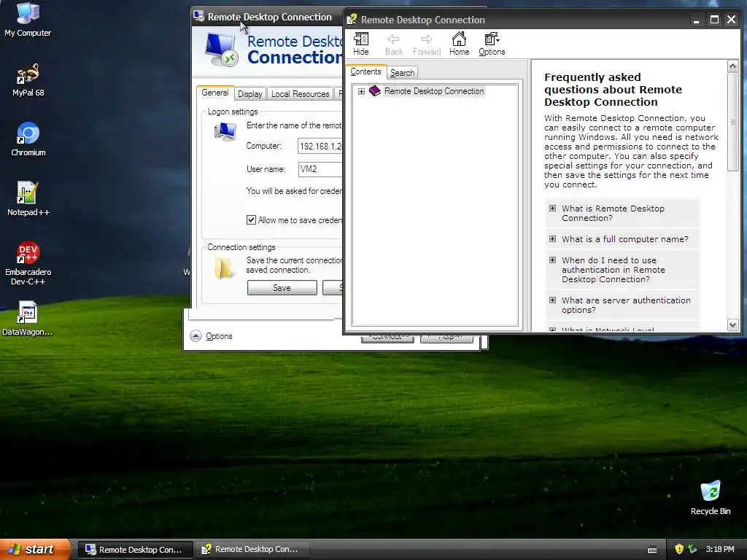Open the Windows start menu

tap(35, 549)
